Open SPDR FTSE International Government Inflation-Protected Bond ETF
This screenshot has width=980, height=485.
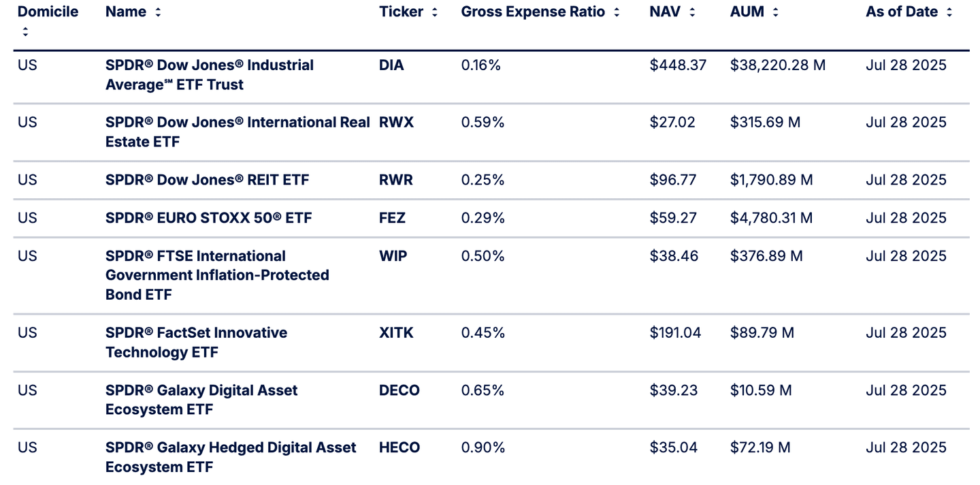216,275
